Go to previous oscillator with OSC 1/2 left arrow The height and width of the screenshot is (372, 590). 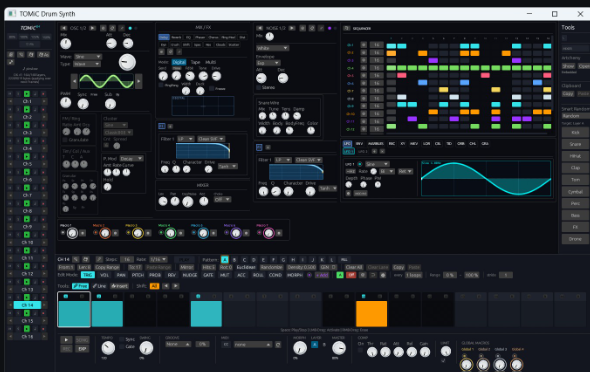pos(64,28)
